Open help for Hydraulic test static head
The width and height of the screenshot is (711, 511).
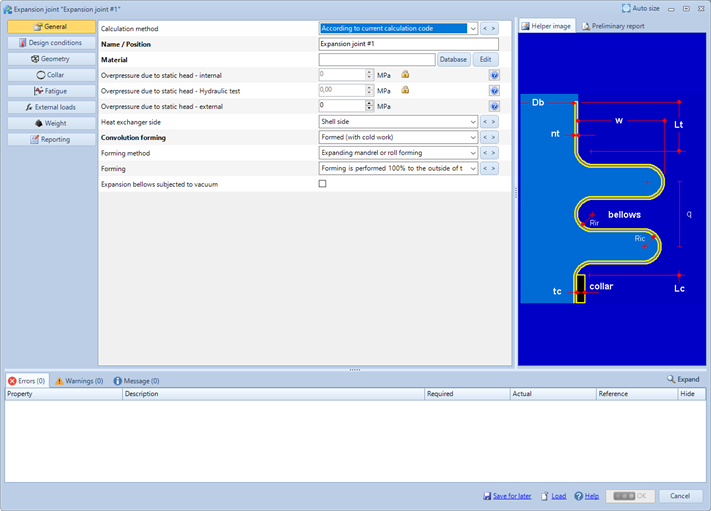[x=494, y=91]
